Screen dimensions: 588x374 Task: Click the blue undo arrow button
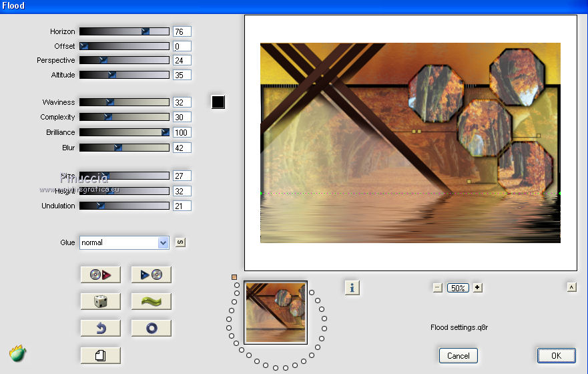coord(101,328)
